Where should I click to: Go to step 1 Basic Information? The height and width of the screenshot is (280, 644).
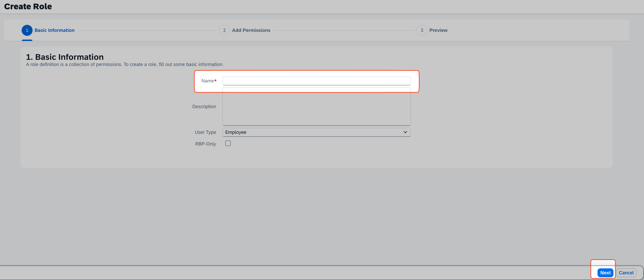pos(48,30)
